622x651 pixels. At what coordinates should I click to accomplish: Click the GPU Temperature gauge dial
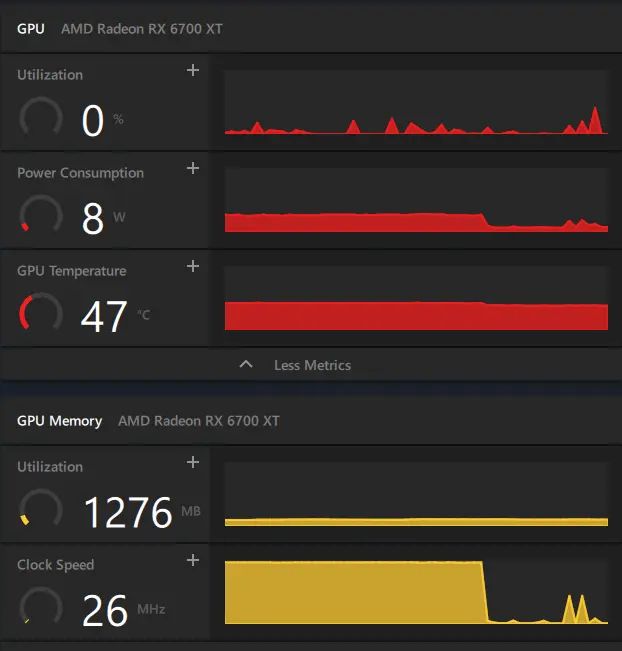tap(41, 312)
